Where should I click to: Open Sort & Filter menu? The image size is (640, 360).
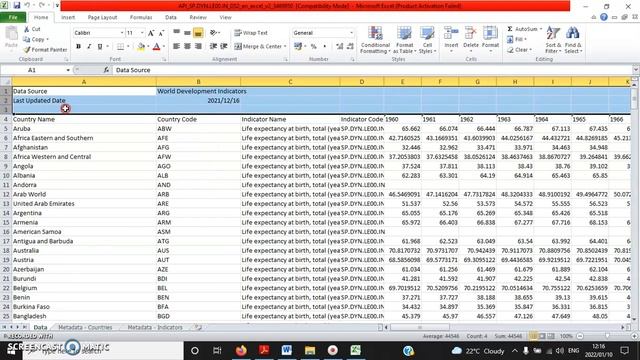click(x=553, y=40)
